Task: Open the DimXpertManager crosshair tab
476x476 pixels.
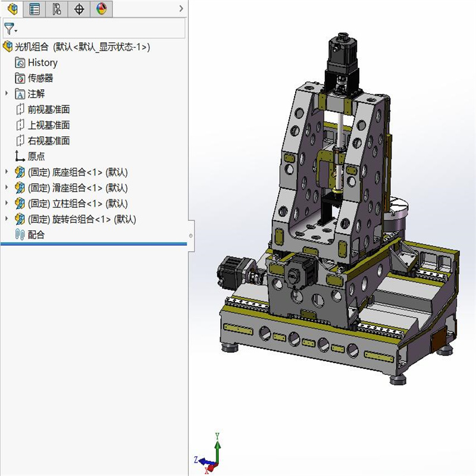Action: (x=79, y=9)
